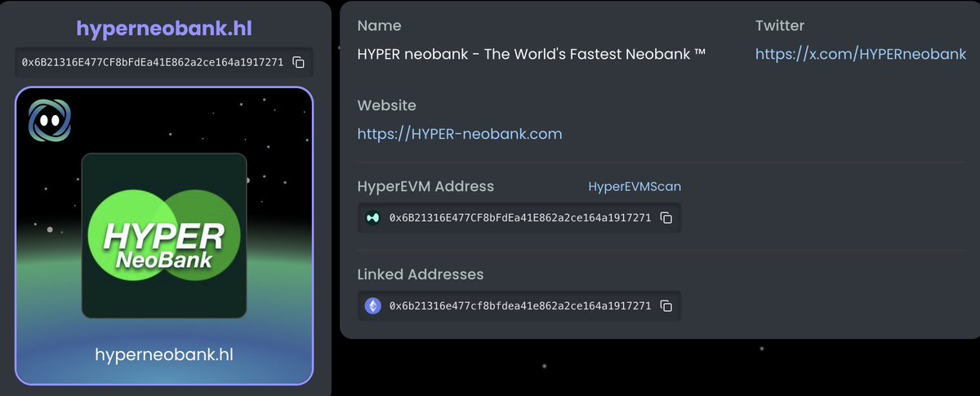Select the HyperEVM Address hash text
The height and width of the screenshot is (396, 980).
520,218
